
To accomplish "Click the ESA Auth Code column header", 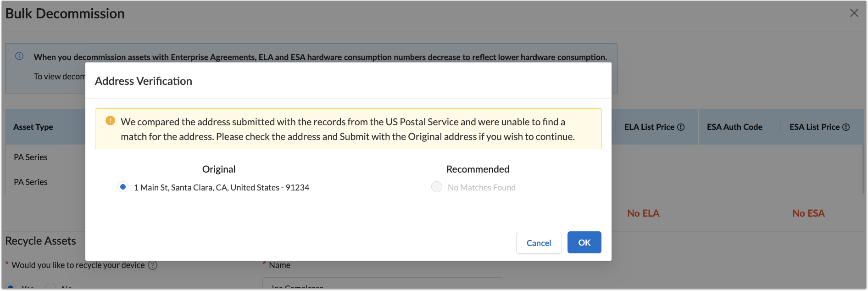I will click(x=734, y=127).
